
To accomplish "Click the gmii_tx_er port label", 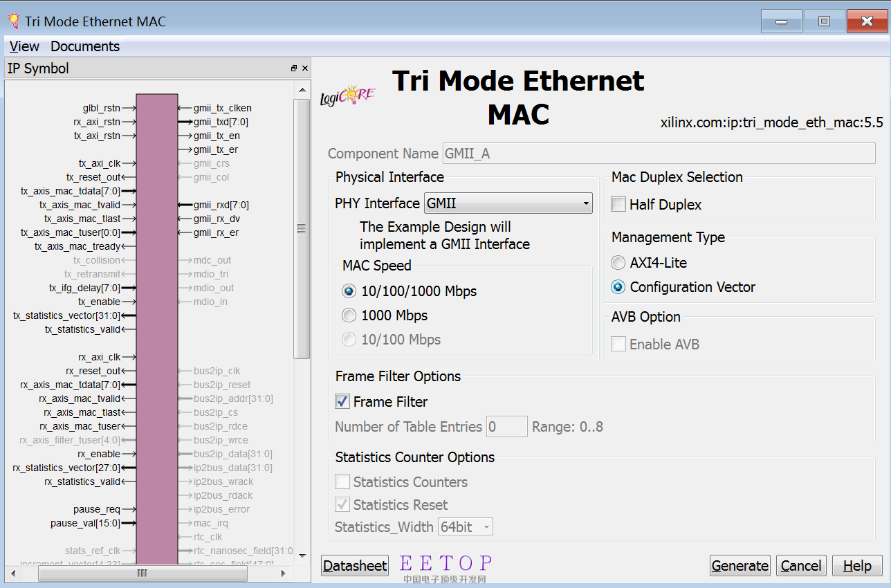I will [217, 149].
